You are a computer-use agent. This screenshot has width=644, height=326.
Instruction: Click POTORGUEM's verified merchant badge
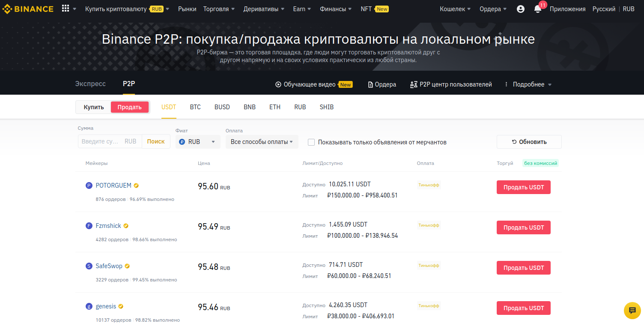pyautogui.click(x=136, y=185)
